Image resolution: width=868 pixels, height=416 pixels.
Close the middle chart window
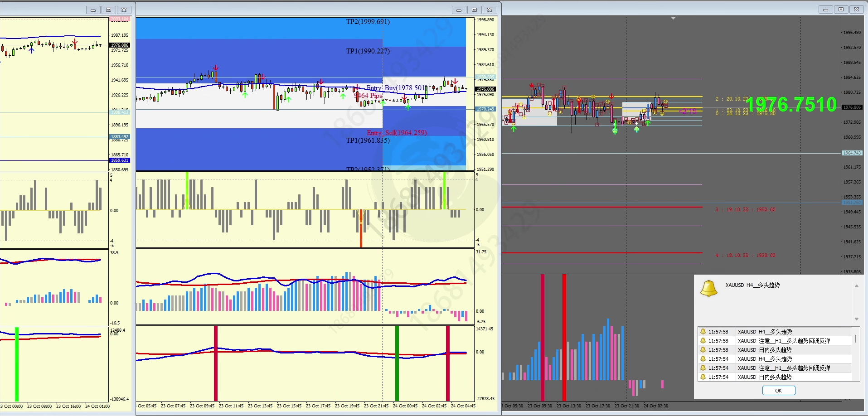490,10
